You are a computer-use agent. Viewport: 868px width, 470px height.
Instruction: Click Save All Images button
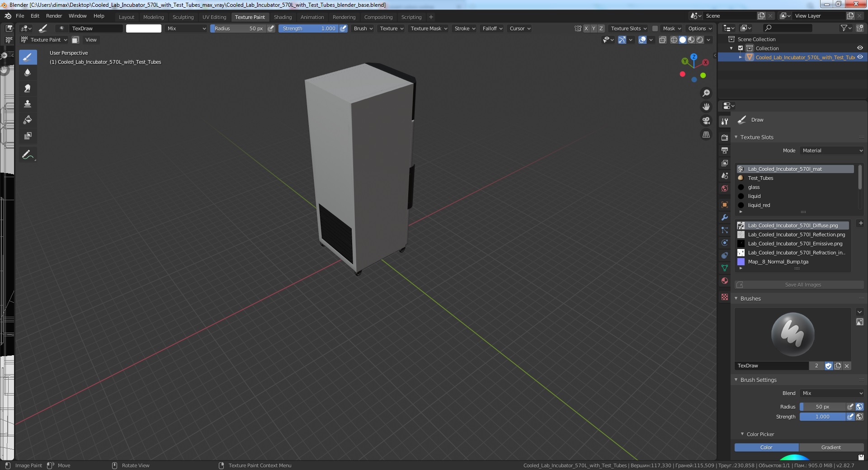[x=799, y=285]
